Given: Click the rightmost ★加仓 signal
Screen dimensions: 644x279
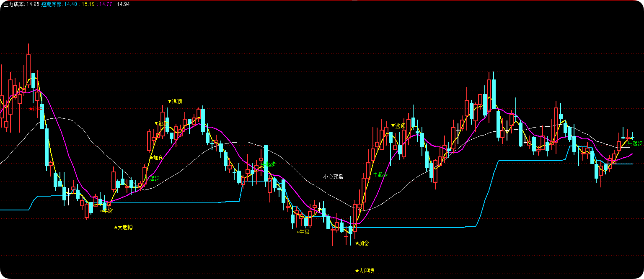Looking at the screenshot, I should (362, 243).
